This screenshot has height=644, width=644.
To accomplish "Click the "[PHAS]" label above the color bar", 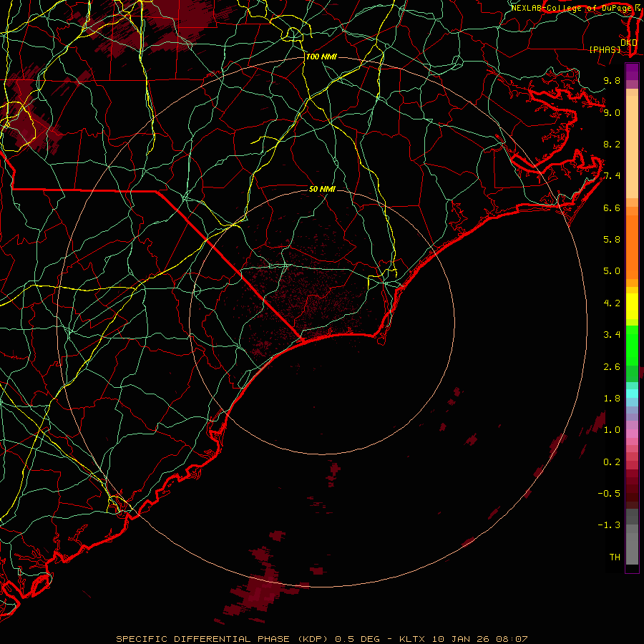I will pos(605,49).
